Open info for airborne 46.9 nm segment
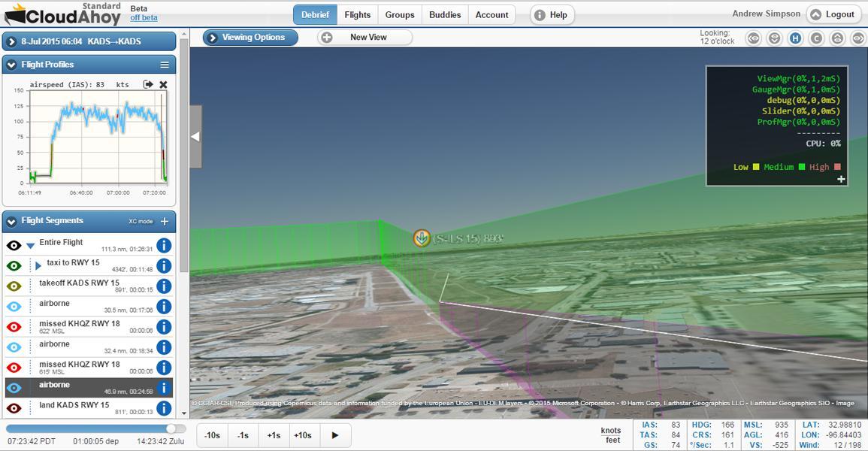This screenshot has width=868, height=451. (164, 387)
